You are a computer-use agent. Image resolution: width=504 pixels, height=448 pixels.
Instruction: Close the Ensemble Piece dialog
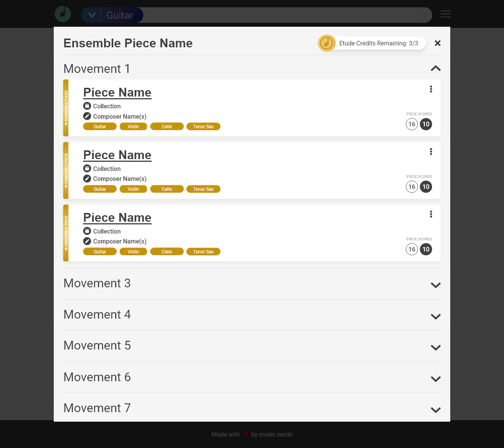pos(438,43)
